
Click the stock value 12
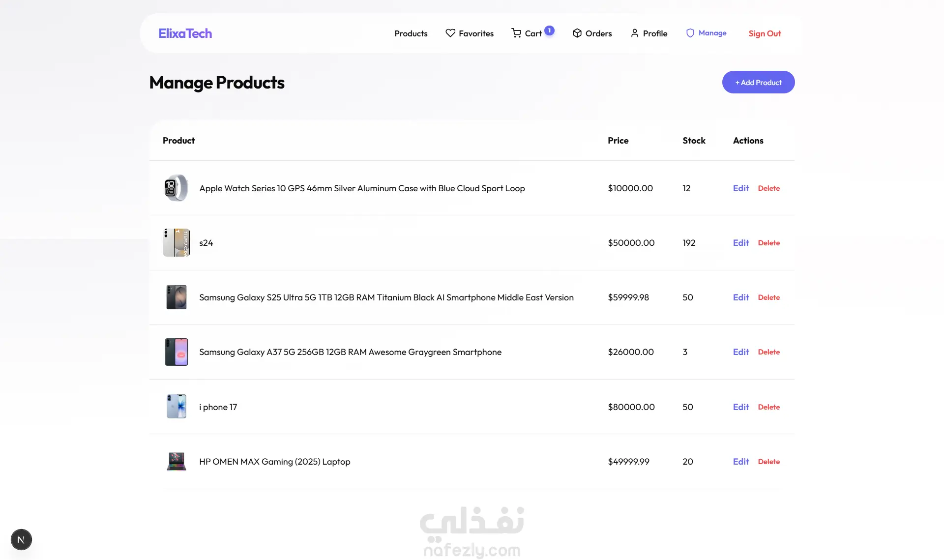[x=686, y=188]
